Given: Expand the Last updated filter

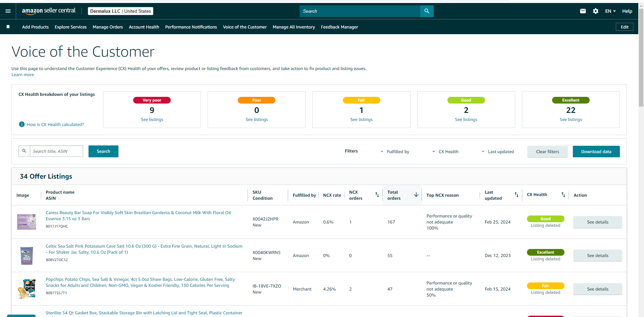Looking at the screenshot, I should (x=498, y=151).
